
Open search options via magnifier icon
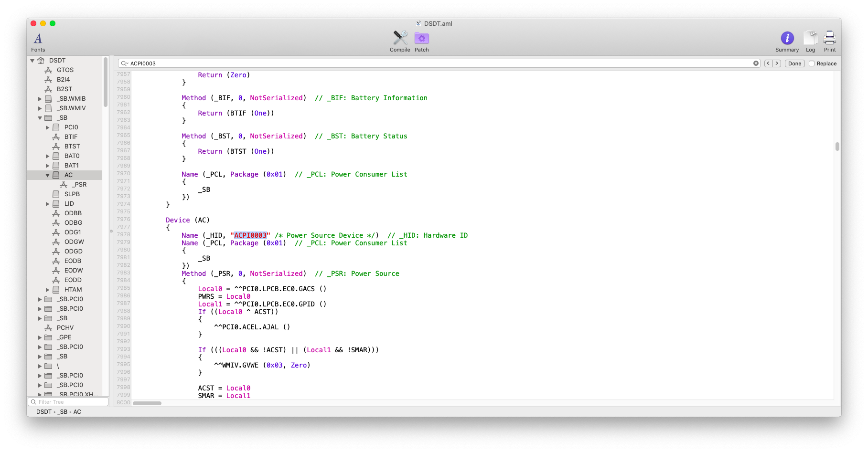pyautogui.click(x=124, y=63)
